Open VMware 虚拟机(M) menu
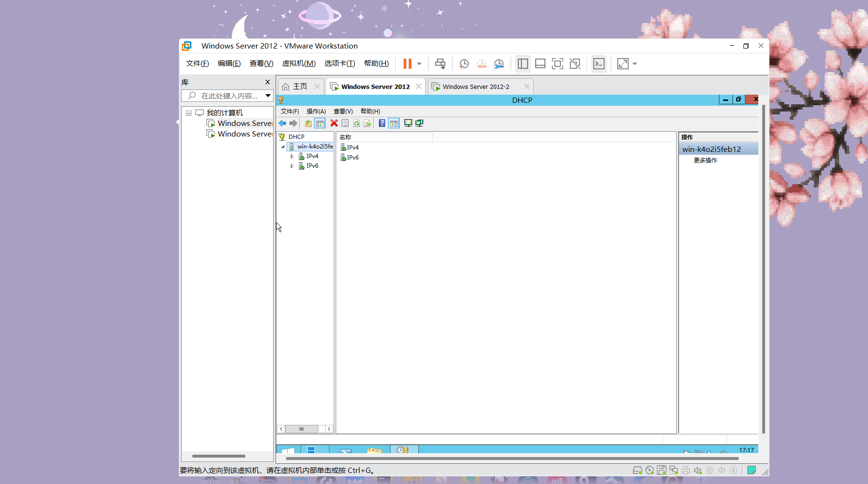The image size is (868, 484). pos(299,63)
